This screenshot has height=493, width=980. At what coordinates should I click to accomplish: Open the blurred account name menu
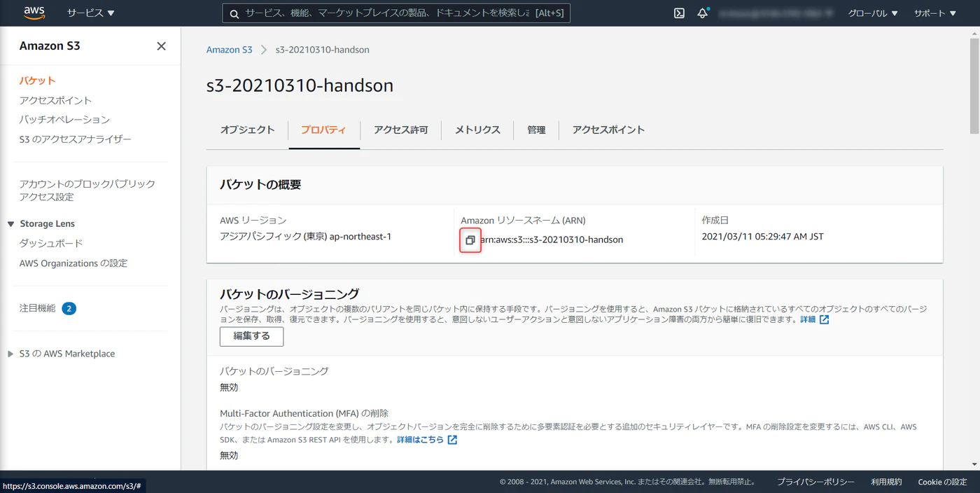click(777, 13)
